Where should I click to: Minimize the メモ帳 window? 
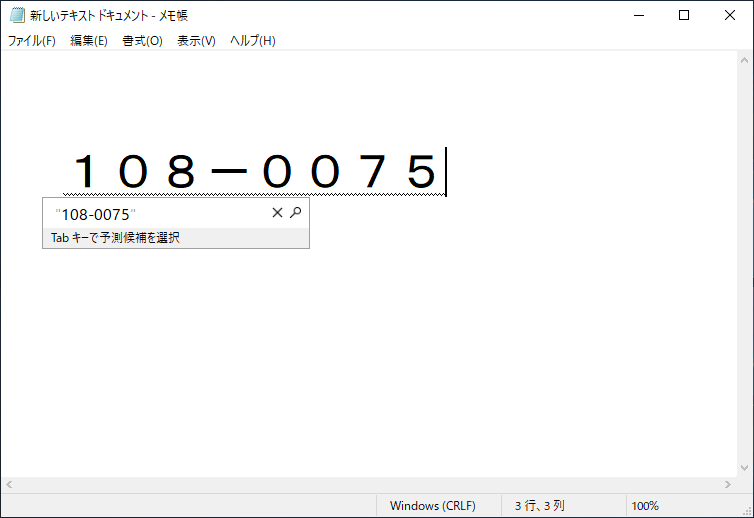pyautogui.click(x=639, y=15)
